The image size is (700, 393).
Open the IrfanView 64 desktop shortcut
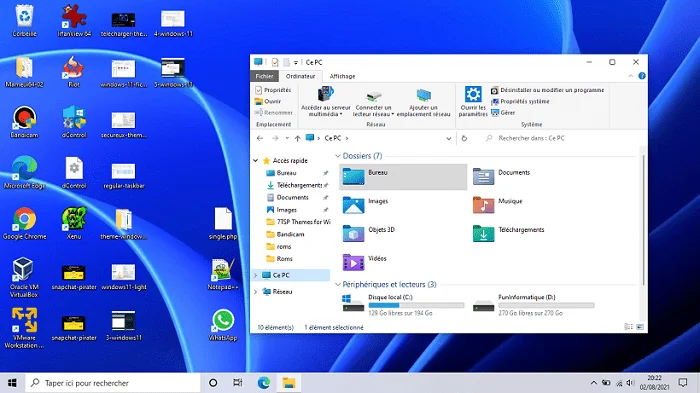[x=74, y=20]
